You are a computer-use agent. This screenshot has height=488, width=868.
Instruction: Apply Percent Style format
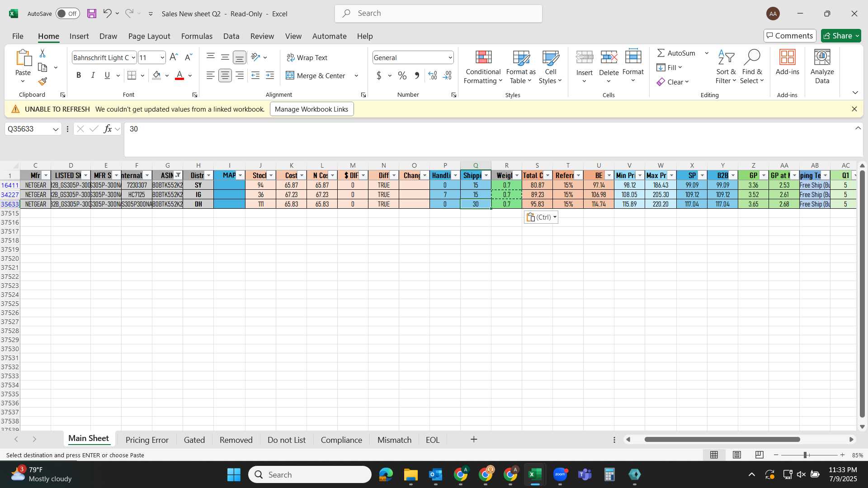402,75
